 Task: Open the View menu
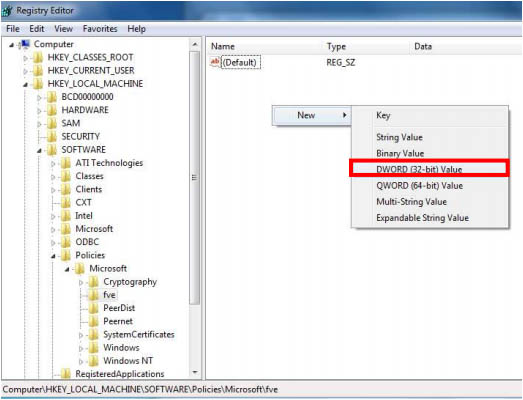[x=63, y=29]
